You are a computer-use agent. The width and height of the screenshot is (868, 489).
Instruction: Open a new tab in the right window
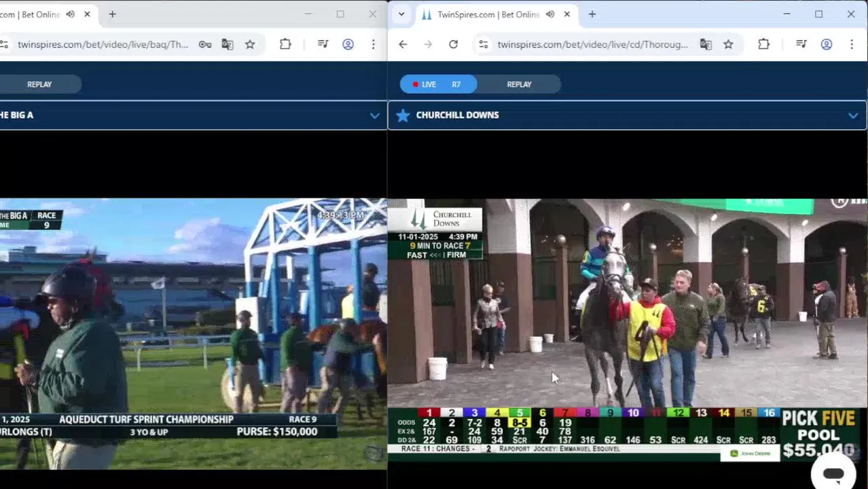point(592,14)
